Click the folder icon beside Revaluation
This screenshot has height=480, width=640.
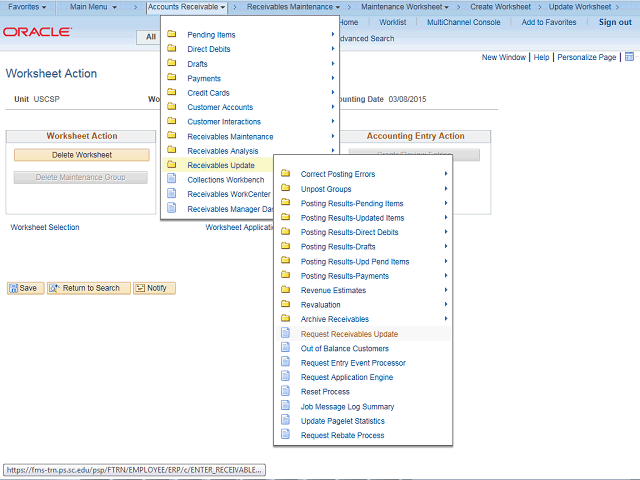pyautogui.click(x=285, y=305)
